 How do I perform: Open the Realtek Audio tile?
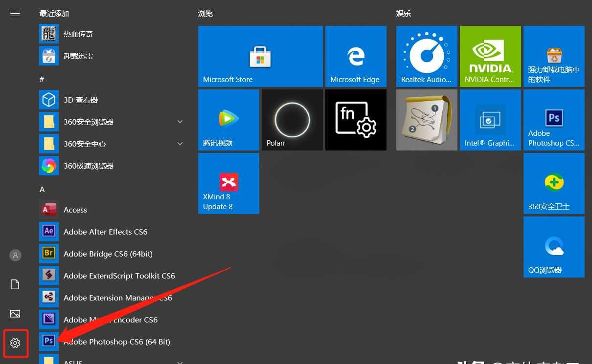pos(427,56)
